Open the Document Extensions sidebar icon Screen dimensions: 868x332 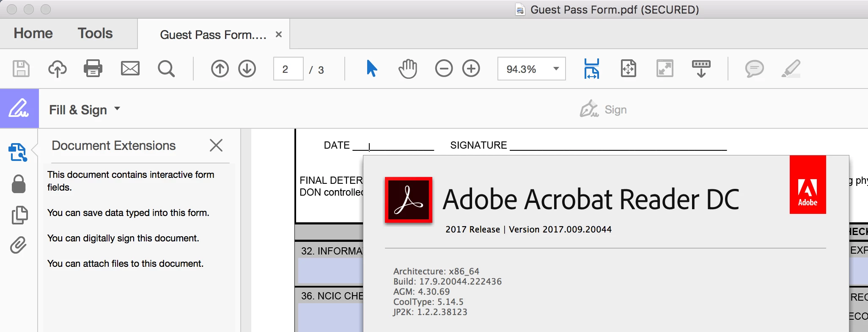coord(18,152)
